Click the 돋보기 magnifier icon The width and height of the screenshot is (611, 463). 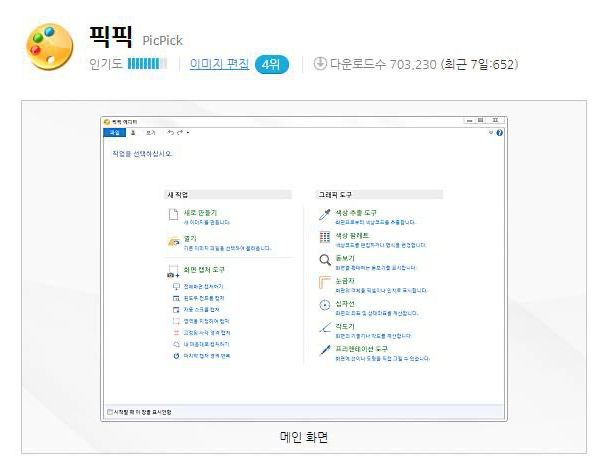point(325,260)
